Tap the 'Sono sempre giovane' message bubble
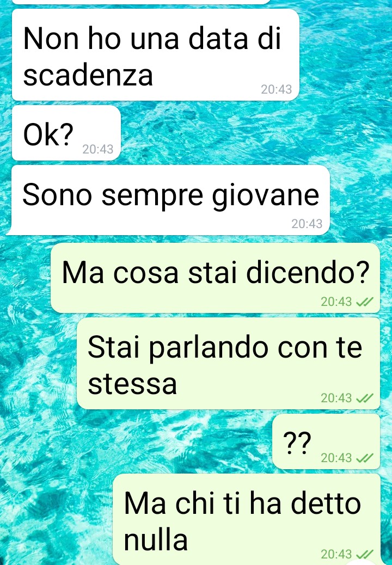 point(168,200)
